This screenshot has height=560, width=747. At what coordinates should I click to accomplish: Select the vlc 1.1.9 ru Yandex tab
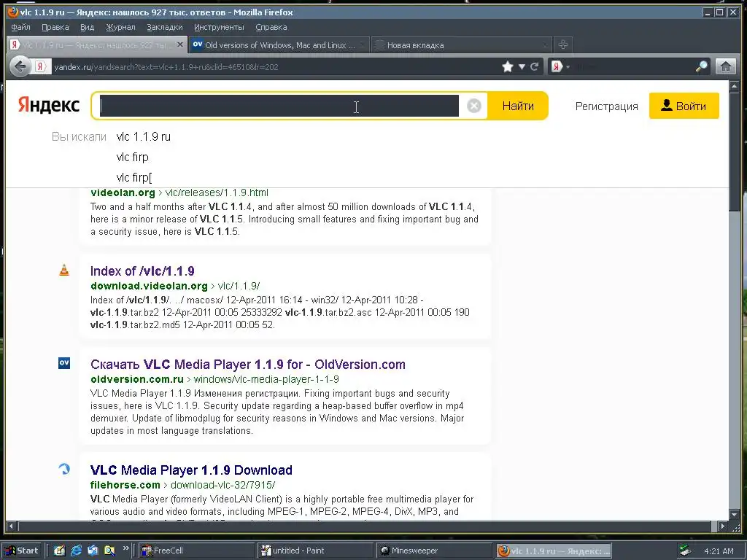(x=97, y=44)
